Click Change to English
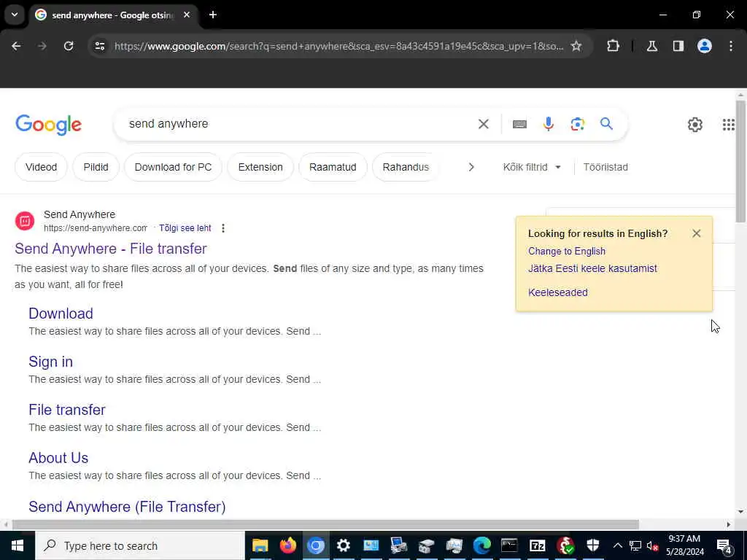Image resolution: width=747 pixels, height=560 pixels. 566,251
